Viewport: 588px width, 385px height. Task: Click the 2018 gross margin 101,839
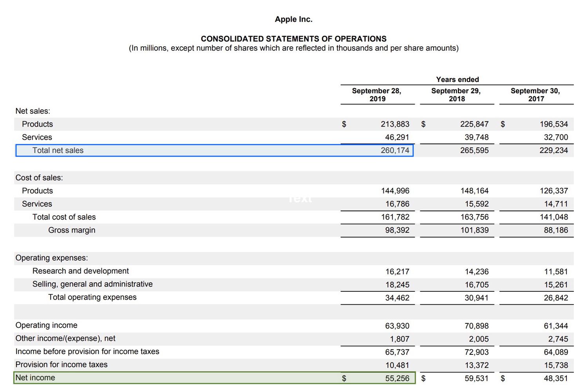tap(474, 231)
